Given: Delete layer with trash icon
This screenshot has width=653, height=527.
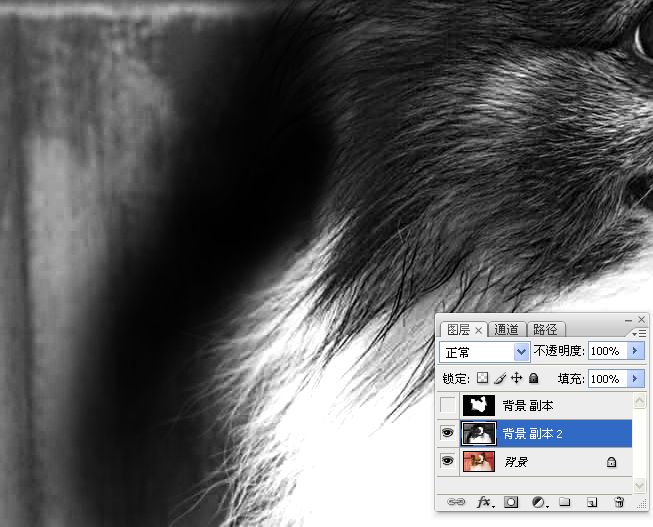Looking at the screenshot, I should pos(619,501).
